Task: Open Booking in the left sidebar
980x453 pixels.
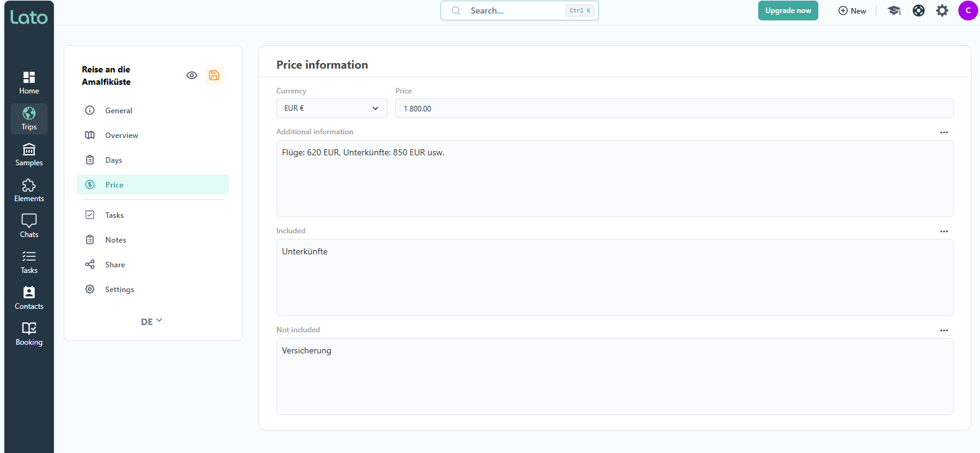Action: [x=29, y=334]
